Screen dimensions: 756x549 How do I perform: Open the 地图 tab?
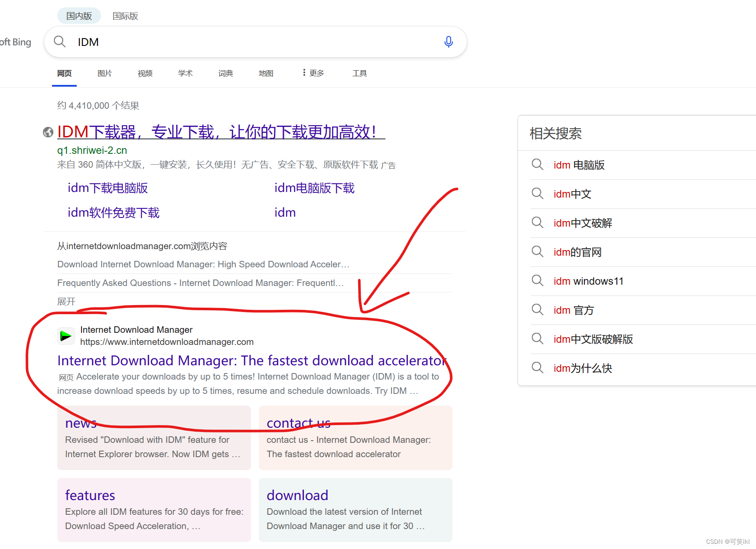coord(266,73)
